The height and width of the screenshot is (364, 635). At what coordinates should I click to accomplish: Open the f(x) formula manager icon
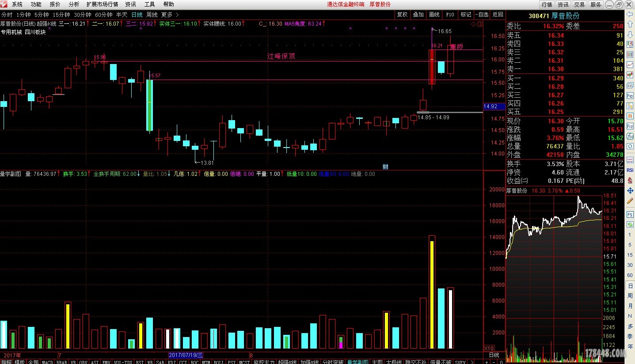tap(630, 137)
